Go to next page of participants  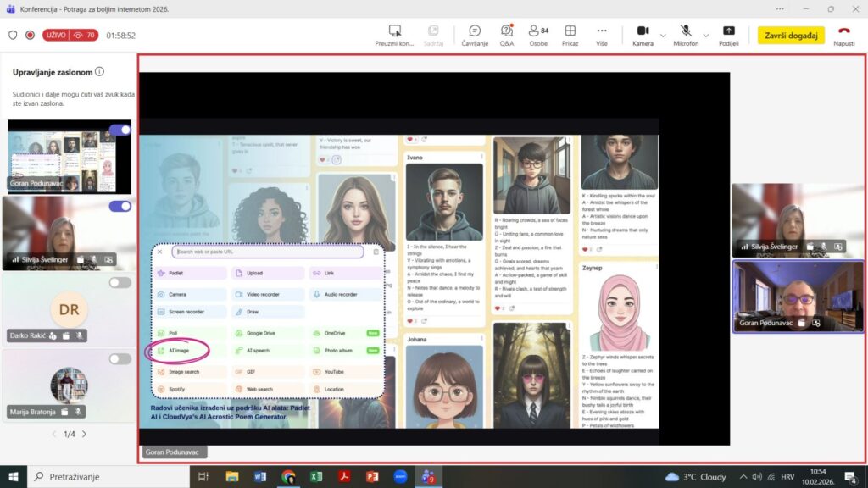pyautogui.click(x=84, y=434)
